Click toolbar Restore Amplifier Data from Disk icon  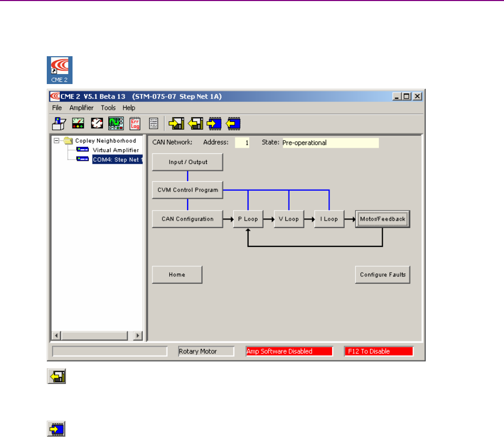(196, 123)
